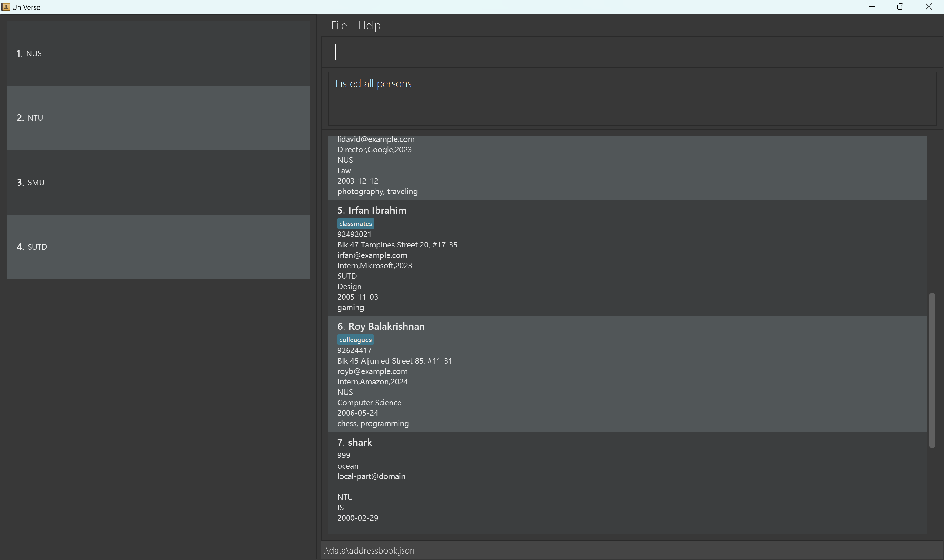The height and width of the screenshot is (560, 944).
Task: Select the SUTD university list item
Action: (158, 247)
